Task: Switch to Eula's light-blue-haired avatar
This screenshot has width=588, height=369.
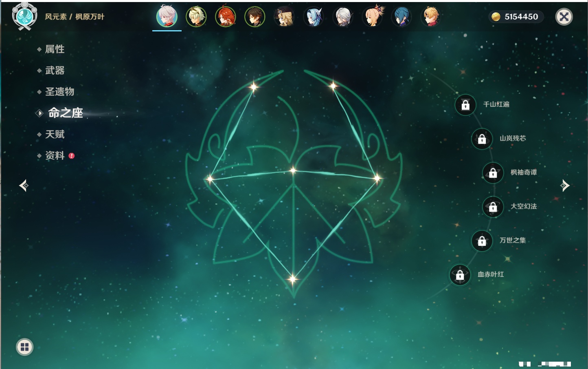Action: coord(314,17)
